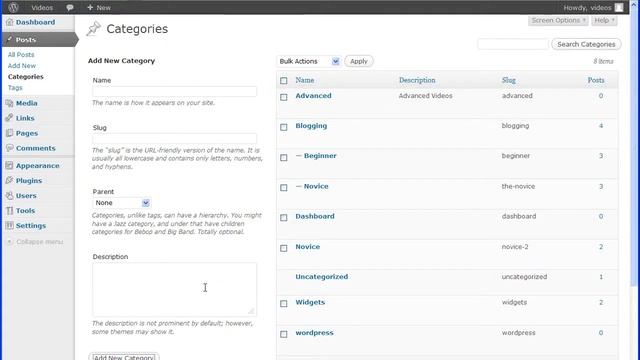The width and height of the screenshot is (640, 360).
Task: Click the Howdy, videos account text
Action: (x=587, y=7)
